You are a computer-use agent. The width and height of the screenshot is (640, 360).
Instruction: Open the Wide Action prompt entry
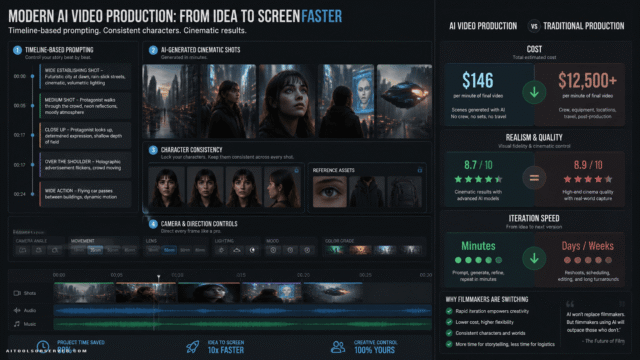point(85,194)
